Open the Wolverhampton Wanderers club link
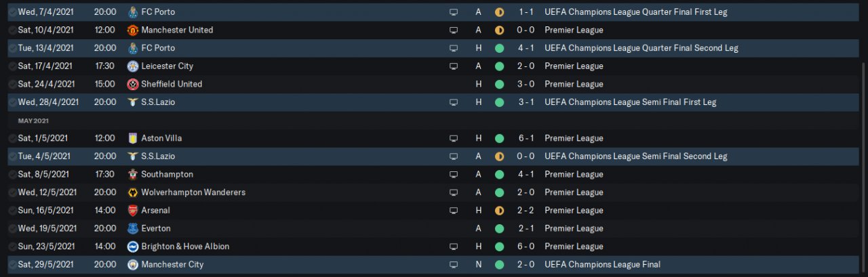Viewport: 868px width, 277px height. coord(193,192)
